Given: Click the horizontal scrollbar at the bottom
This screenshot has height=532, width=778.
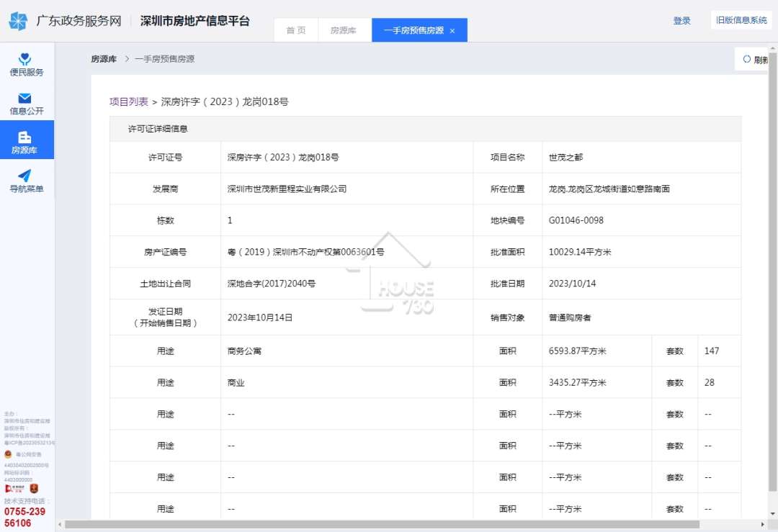Looking at the screenshot, I should pyautogui.click(x=382, y=524).
